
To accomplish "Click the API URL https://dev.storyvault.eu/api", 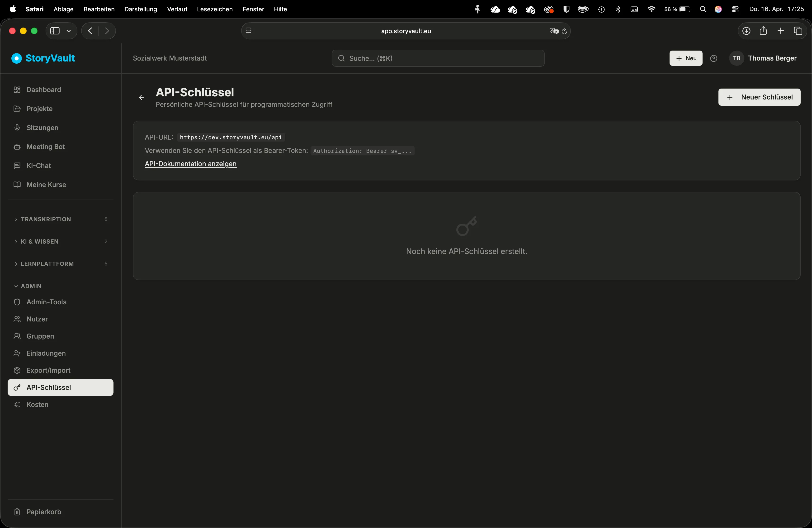I will [x=231, y=137].
